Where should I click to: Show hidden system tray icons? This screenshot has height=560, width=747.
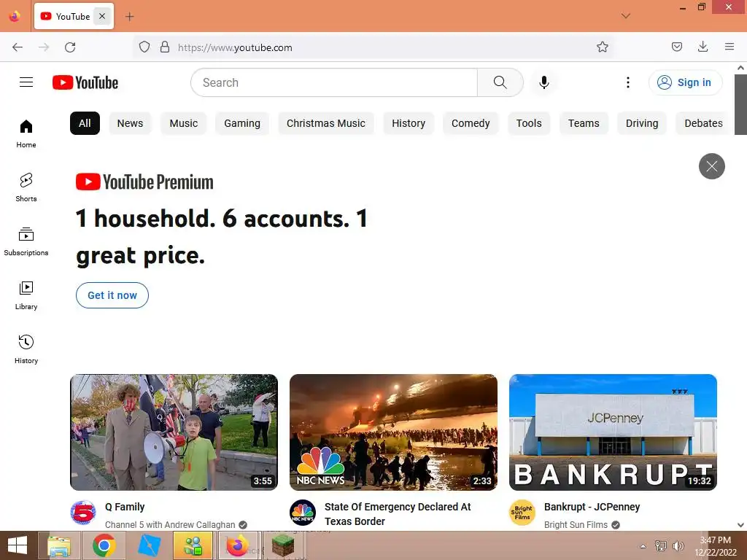(x=643, y=546)
